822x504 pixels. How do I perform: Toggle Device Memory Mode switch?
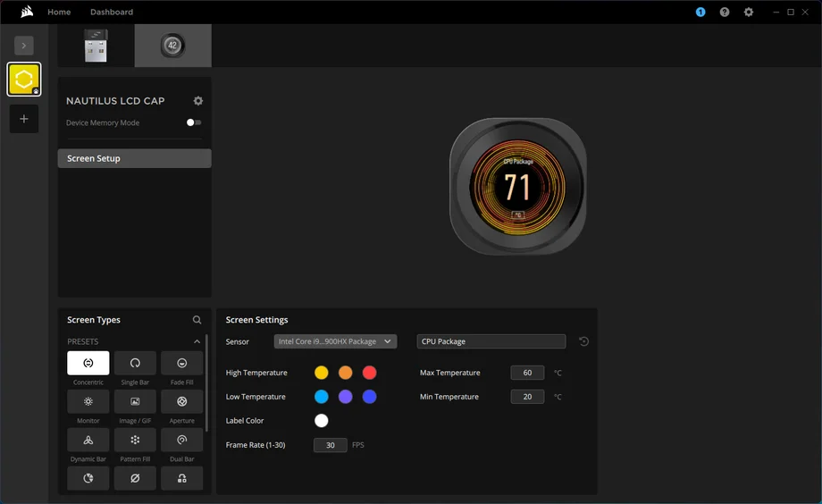click(194, 122)
